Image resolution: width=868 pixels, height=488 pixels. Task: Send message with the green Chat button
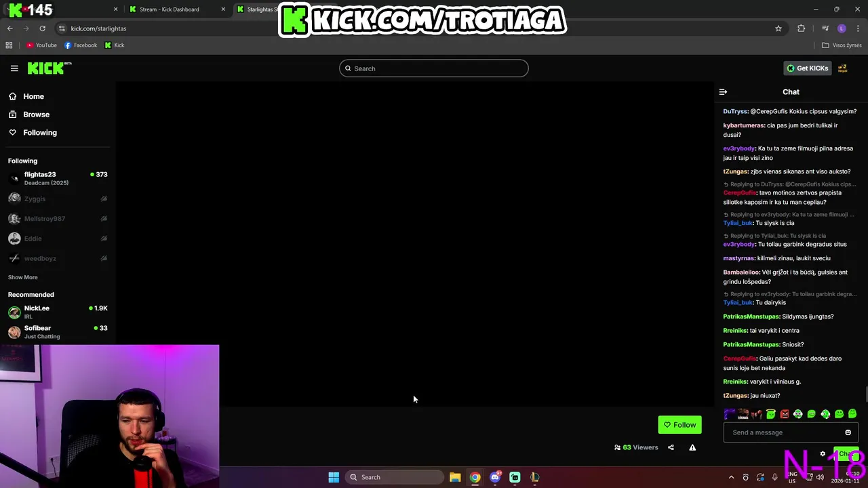coord(847,454)
